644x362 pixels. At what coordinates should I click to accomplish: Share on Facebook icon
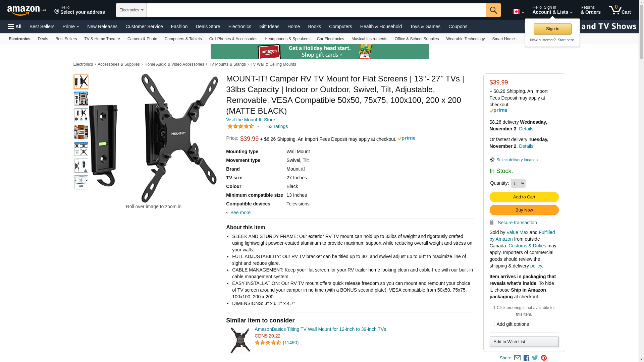coord(526,358)
